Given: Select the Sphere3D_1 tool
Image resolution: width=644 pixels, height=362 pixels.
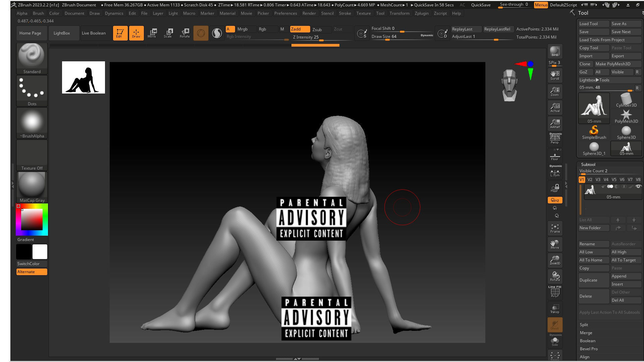Looking at the screenshot, I should [x=594, y=148].
